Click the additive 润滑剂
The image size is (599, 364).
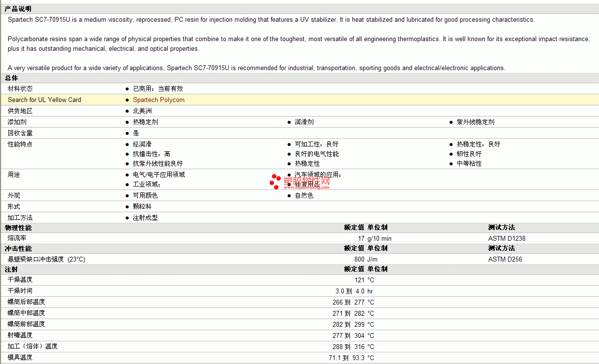[x=304, y=122]
